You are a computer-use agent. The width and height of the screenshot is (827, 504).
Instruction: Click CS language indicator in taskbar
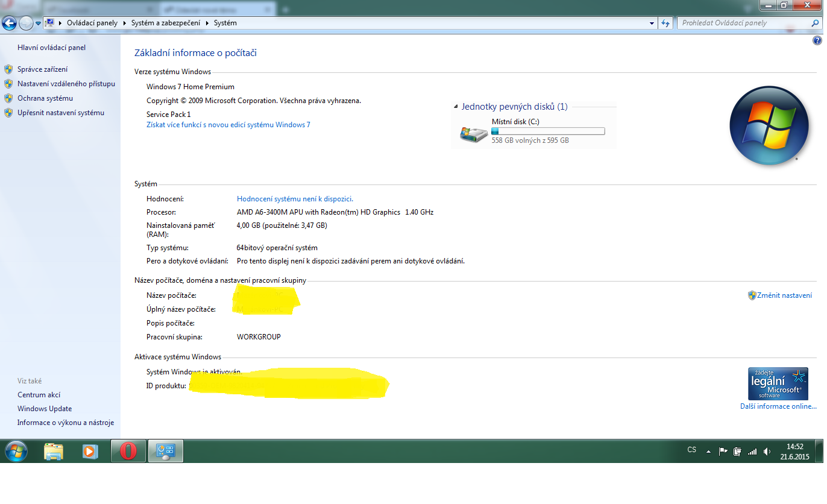(692, 450)
